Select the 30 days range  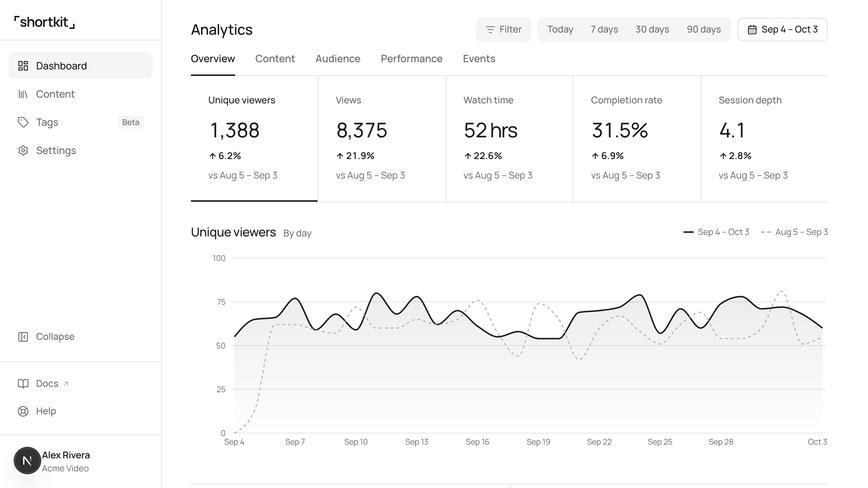click(652, 30)
